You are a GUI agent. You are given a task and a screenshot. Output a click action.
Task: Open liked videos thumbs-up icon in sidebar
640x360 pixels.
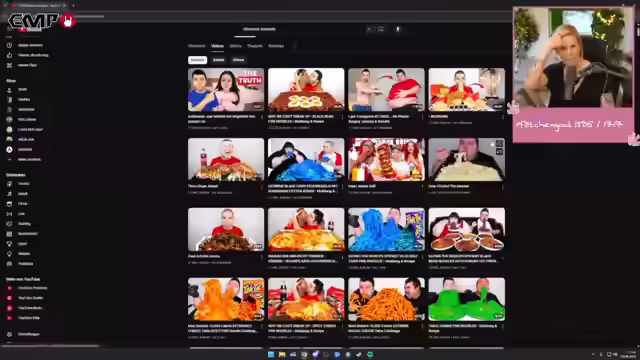[9, 55]
